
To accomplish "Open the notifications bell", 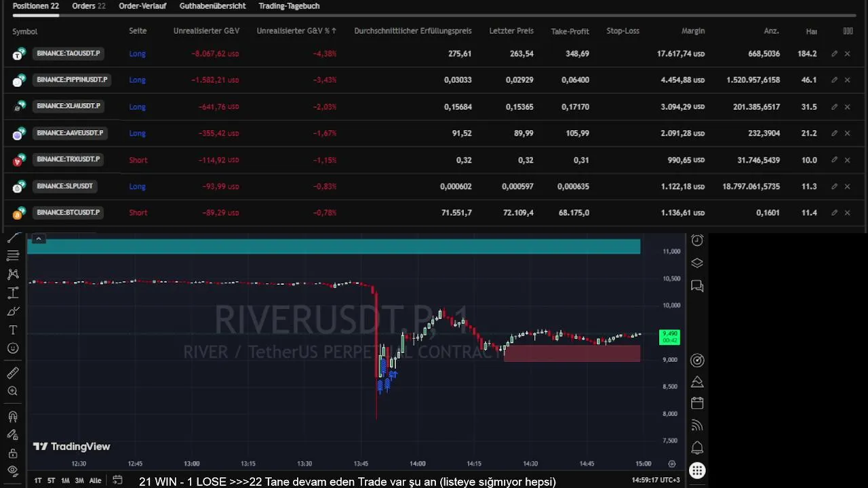I will [697, 448].
